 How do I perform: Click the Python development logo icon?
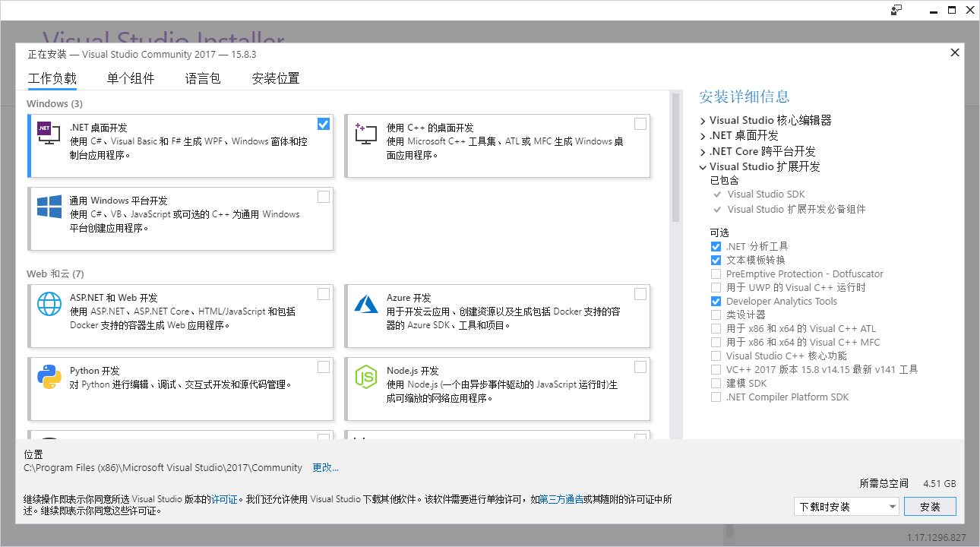[x=49, y=377]
